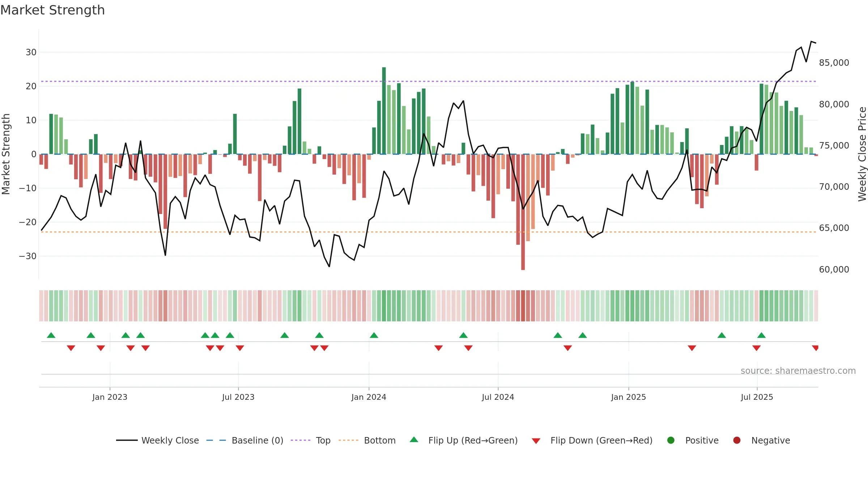Click the Jan 2024 axis label
This screenshot has height=488, width=868.
(369, 397)
